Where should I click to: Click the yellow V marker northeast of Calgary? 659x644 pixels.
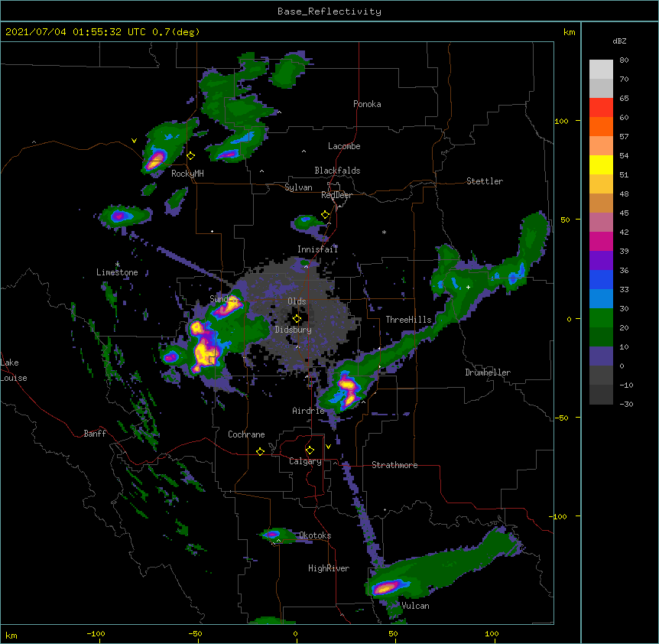(x=328, y=447)
